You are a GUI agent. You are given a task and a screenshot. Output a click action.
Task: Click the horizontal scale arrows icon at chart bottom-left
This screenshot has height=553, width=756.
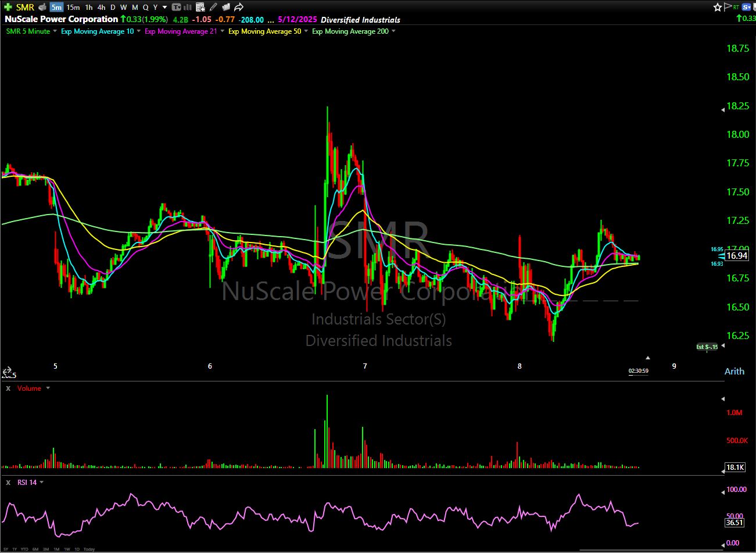point(7,370)
